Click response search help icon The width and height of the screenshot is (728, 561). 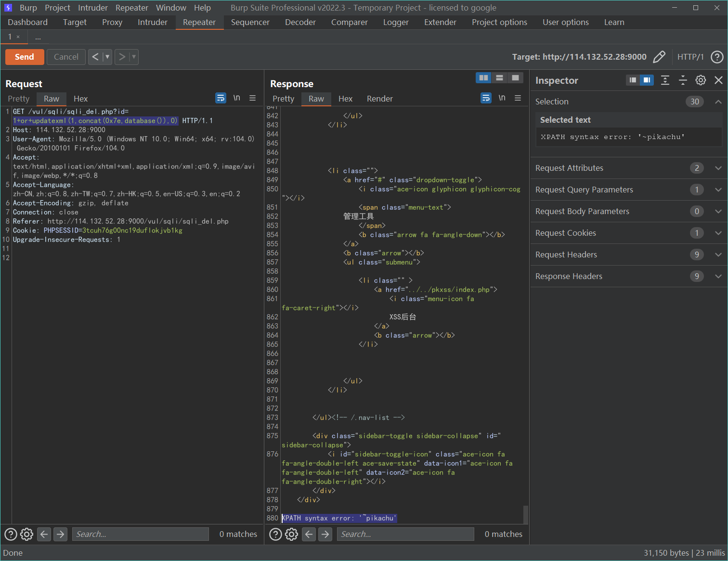click(275, 534)
